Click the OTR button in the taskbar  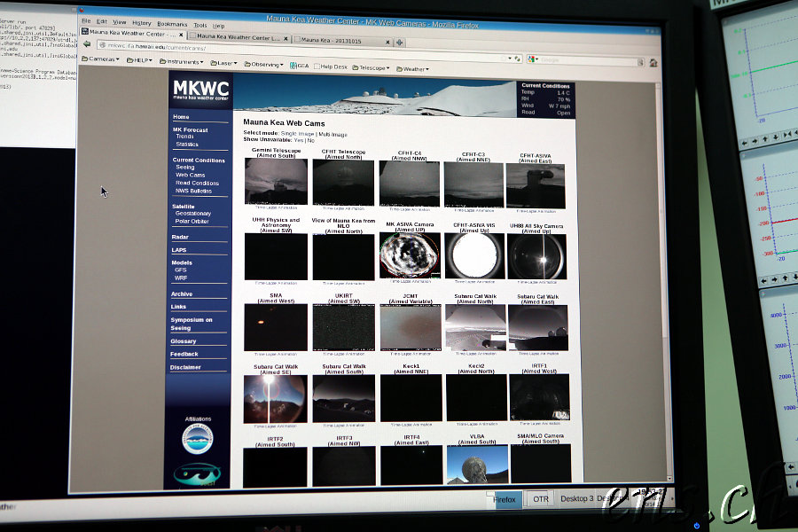(x=541, y=499)
